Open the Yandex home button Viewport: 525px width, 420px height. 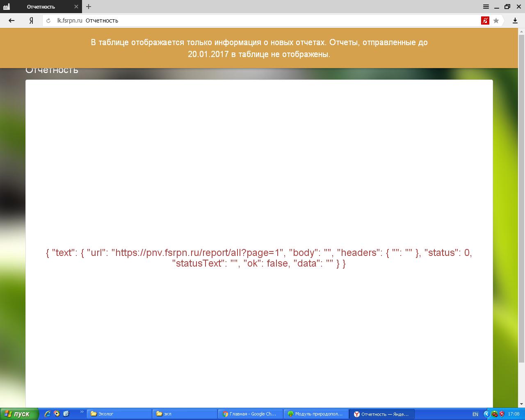click(x=31, y=21)
